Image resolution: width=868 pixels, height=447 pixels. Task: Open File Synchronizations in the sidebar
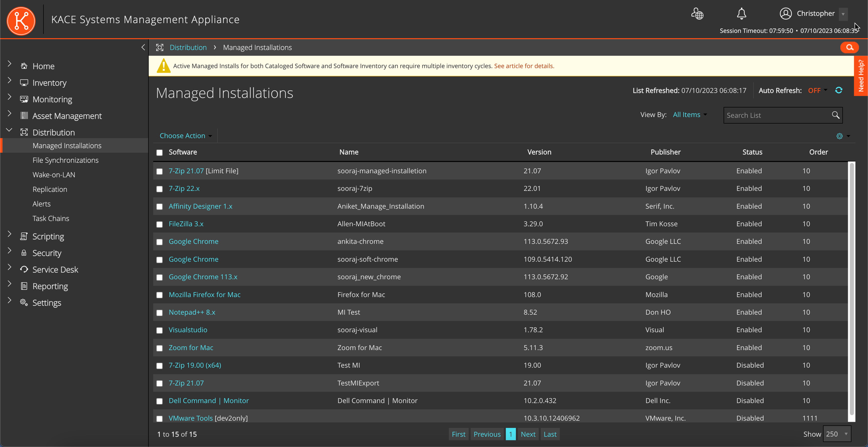[x=65, y=160]
